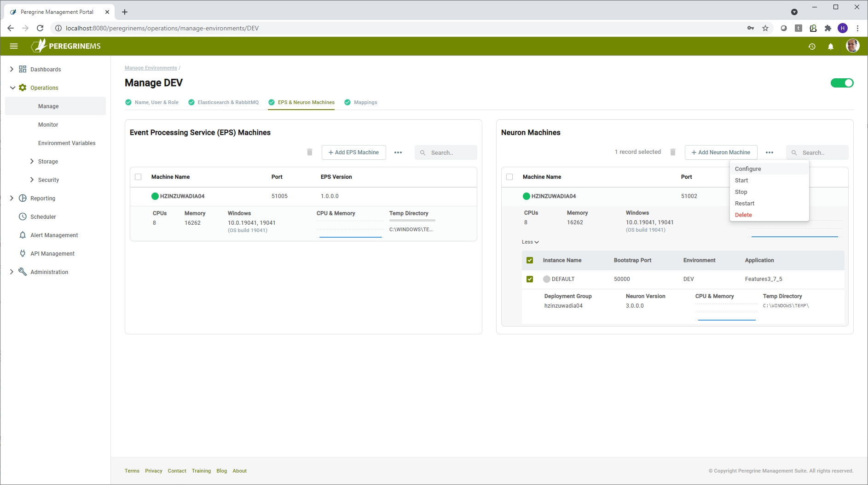
Task: Open the browser extensions puzzle icon
Action: coord(828,28)
